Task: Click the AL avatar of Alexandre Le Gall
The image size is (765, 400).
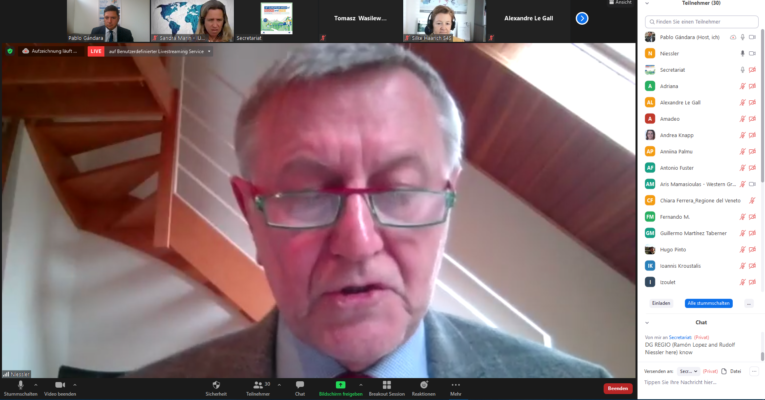Action: coord(650,102)
